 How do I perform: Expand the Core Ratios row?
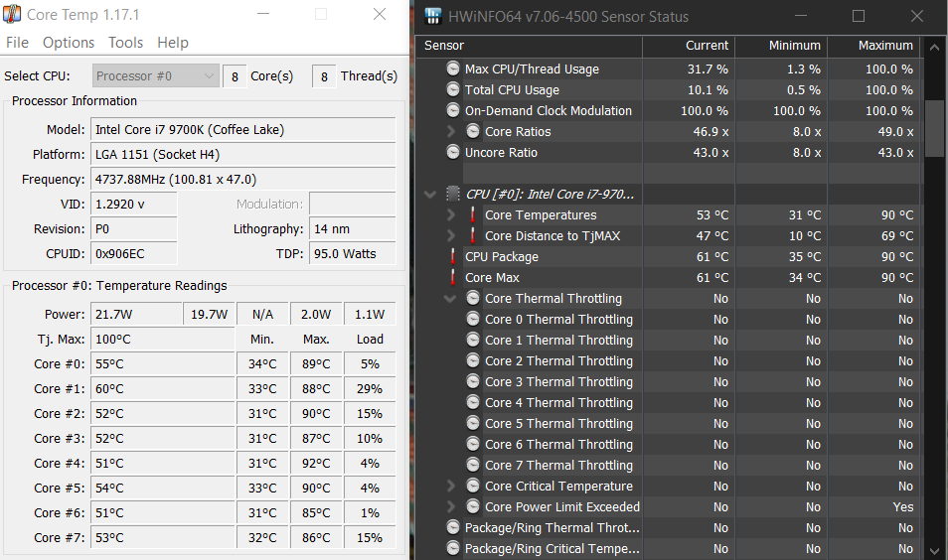[x=450, y=131]
